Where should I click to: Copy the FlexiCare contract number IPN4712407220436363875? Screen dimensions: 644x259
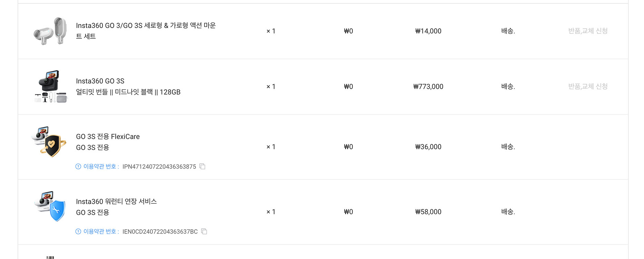pos(202,166)
